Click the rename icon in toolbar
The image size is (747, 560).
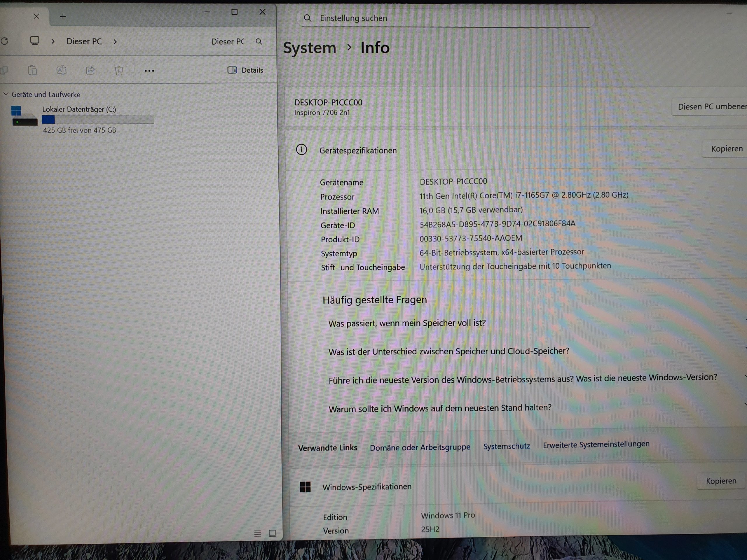point(61,70)
